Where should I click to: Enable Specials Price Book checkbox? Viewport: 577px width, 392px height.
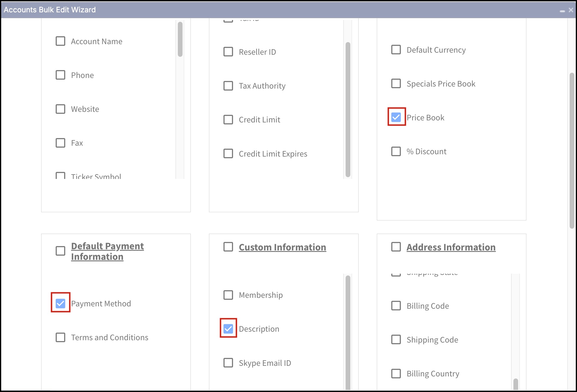click(x=396, y=84)
